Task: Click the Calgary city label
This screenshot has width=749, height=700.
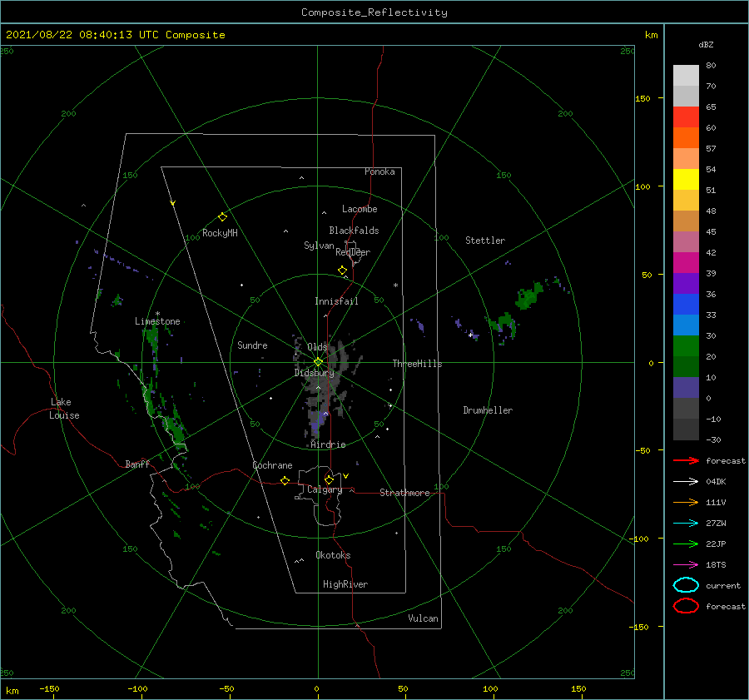Action: [x=325, y=489]
